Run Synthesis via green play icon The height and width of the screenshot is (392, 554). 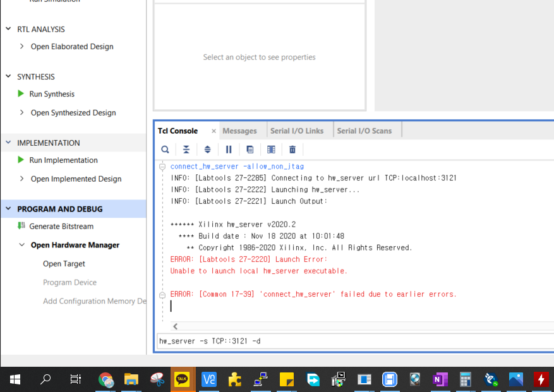click(x=21, y=93)
